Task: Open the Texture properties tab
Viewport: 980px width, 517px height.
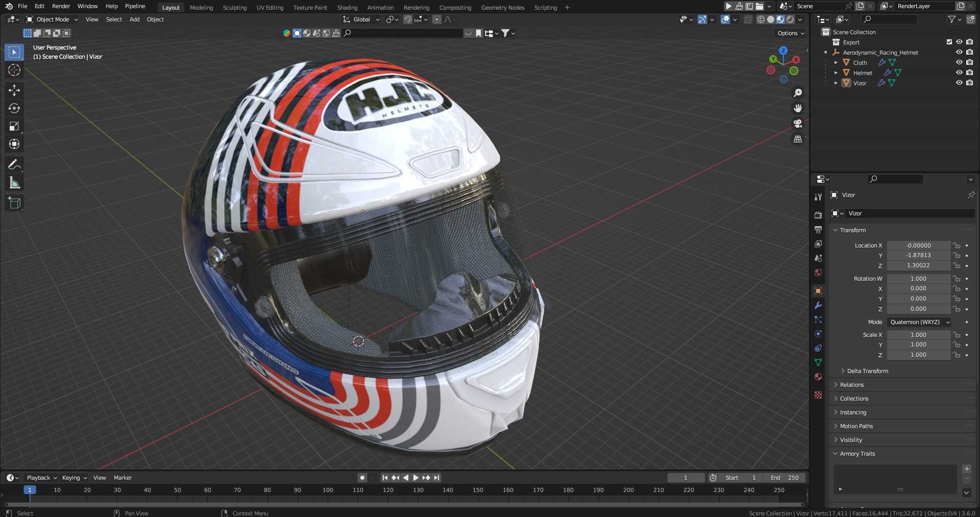Action: click(x=818, y=395)
